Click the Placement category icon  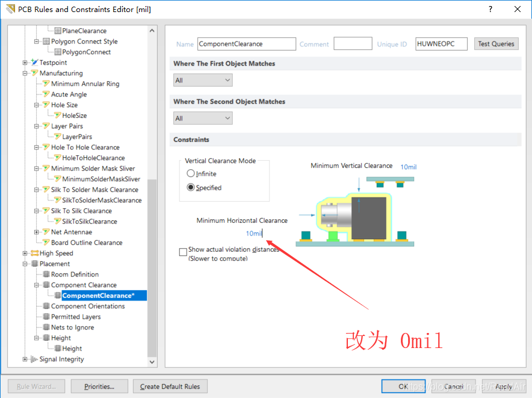35,264
